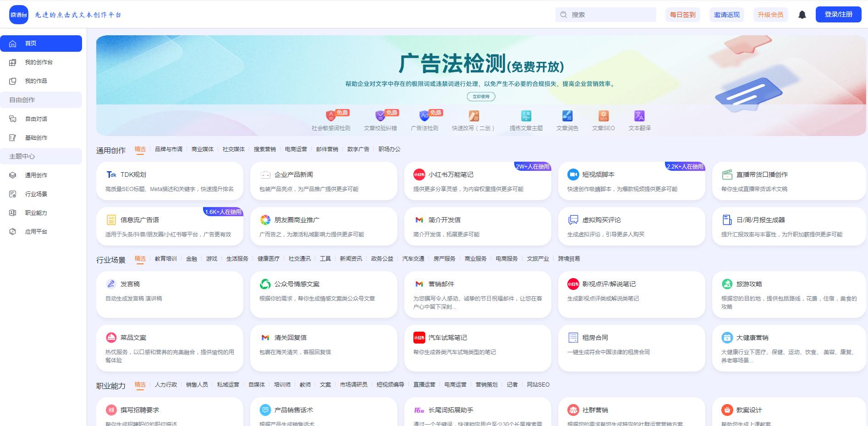
Task: Click the 撰写招聘要求 HR icon
Action: (111, 410)
